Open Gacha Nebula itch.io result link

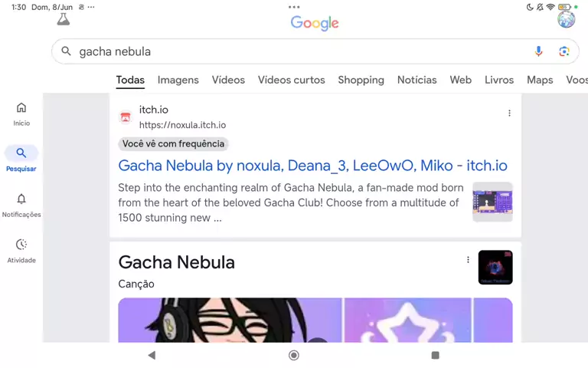[312, 166]
